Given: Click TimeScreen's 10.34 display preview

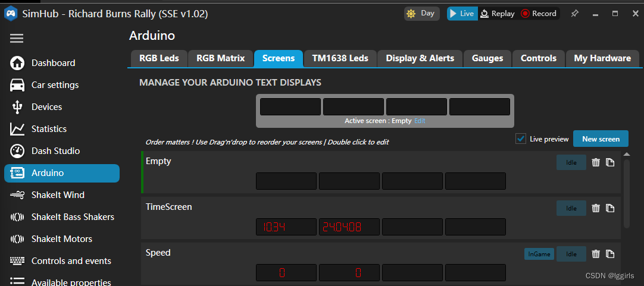Looking at the screenshot, I should tap(286, 227).
